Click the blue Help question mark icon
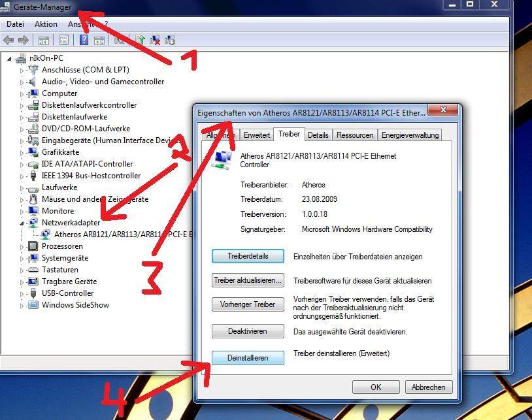 (x=84, y=40)
